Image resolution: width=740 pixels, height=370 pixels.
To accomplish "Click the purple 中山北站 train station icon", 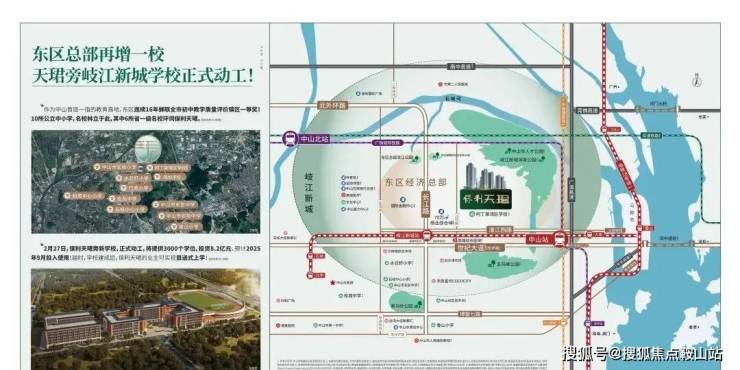I will click(x=289, y=139).
